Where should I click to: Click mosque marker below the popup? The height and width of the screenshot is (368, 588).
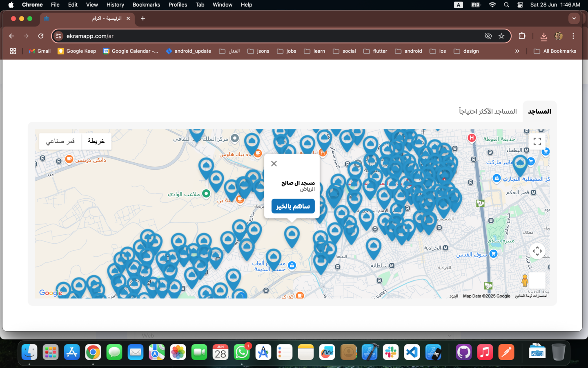(292, 237)
